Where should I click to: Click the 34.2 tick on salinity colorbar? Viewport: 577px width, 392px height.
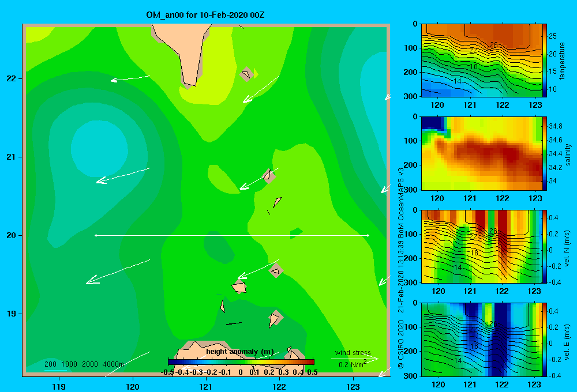tap(555, 167)
